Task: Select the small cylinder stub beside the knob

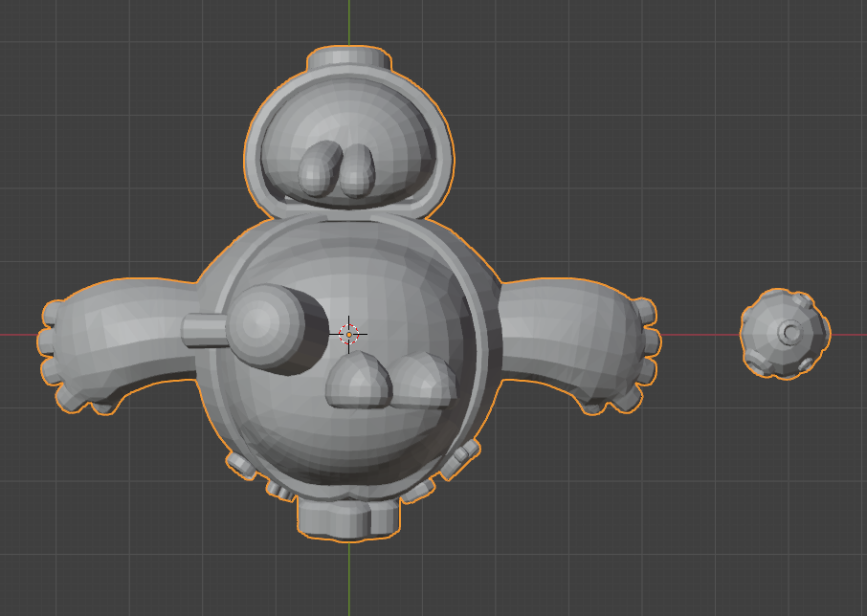Action: [x=201, y=329]
